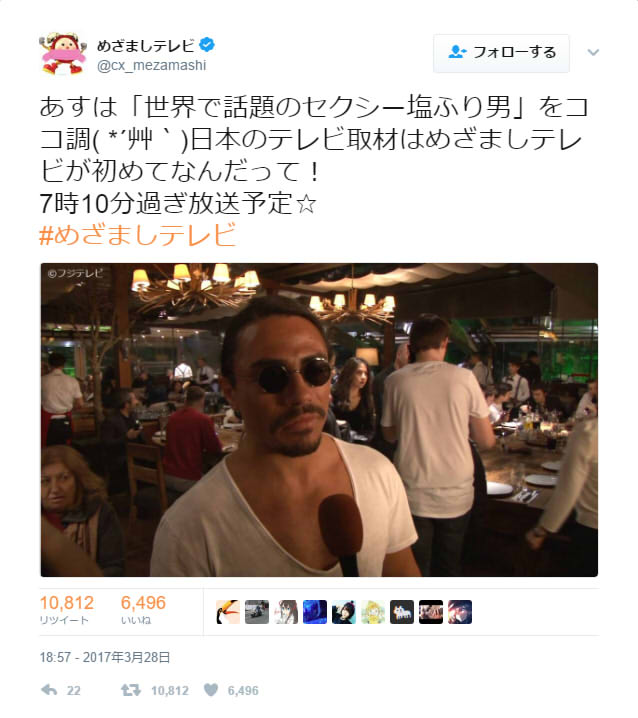Open the last anime avatar in row
This screenshot has width=638, height=718.
pos(460,612)
